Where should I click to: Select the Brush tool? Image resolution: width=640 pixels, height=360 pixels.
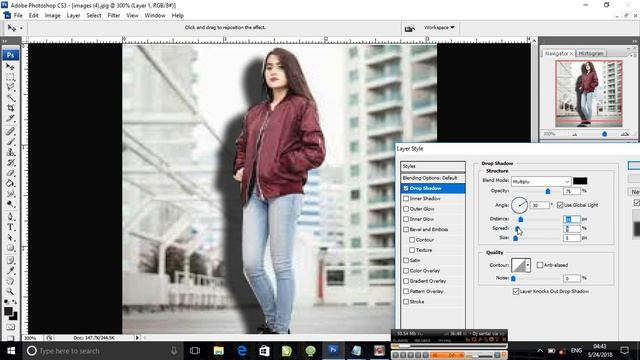(10, 142)
